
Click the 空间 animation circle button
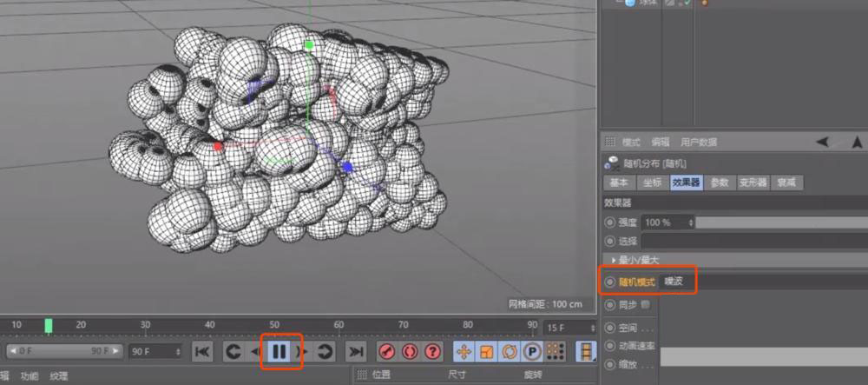[610, 328]
